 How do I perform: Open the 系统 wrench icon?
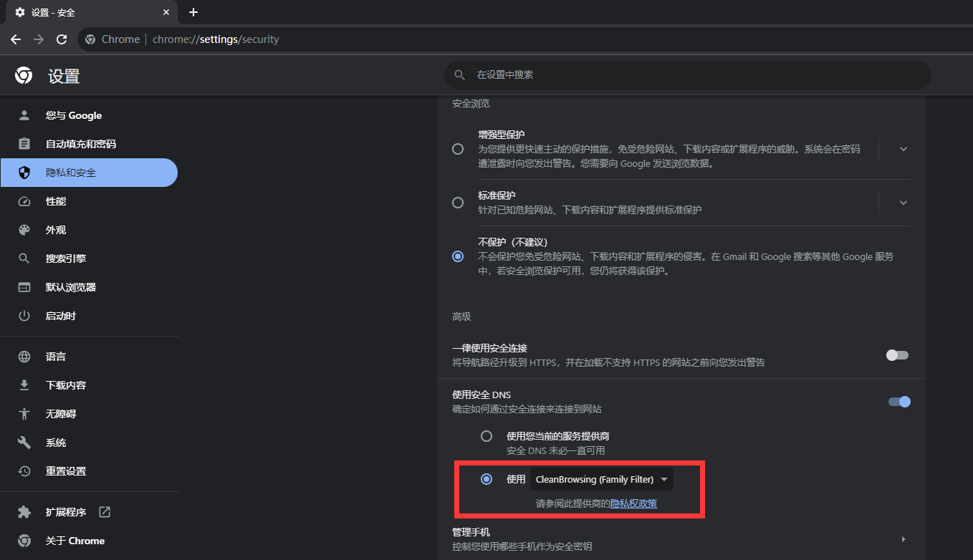24,442
